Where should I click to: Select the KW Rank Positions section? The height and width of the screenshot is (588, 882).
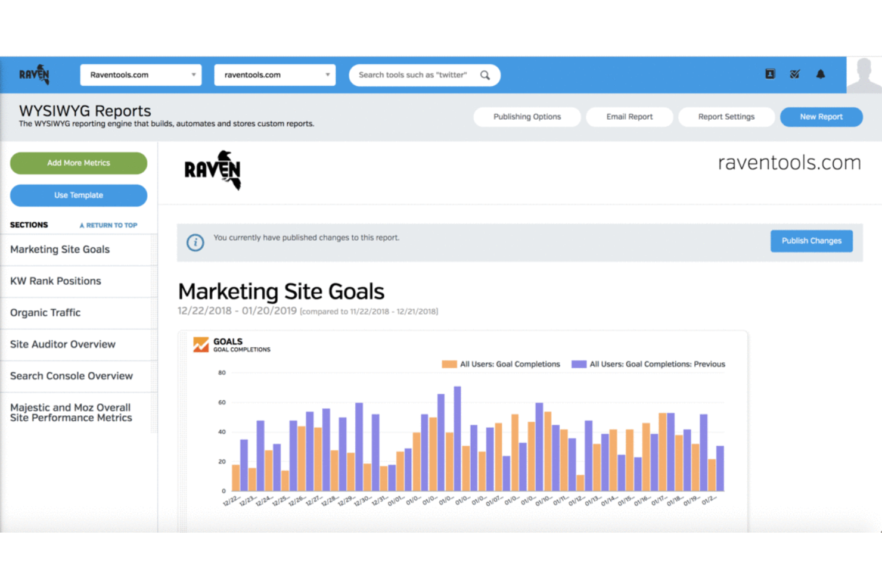(55, 281)
